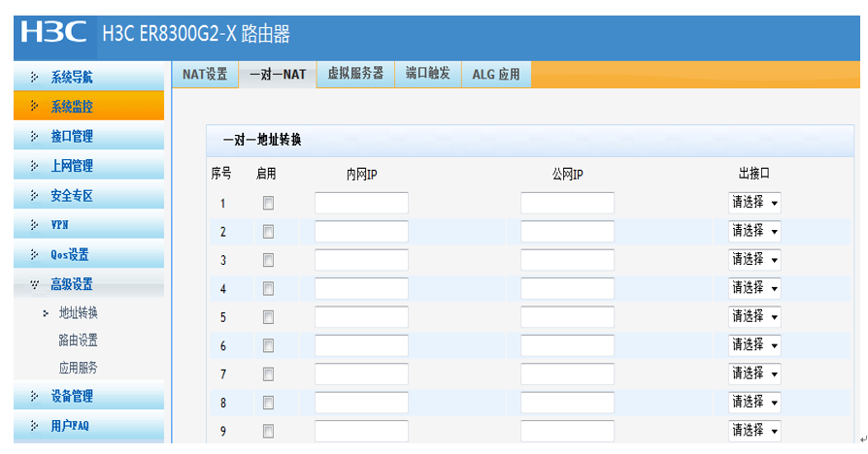Viewport: 868px width, 454px height.
Task: Click arrow icon beside 接口管理
Action: coord(35,137)
